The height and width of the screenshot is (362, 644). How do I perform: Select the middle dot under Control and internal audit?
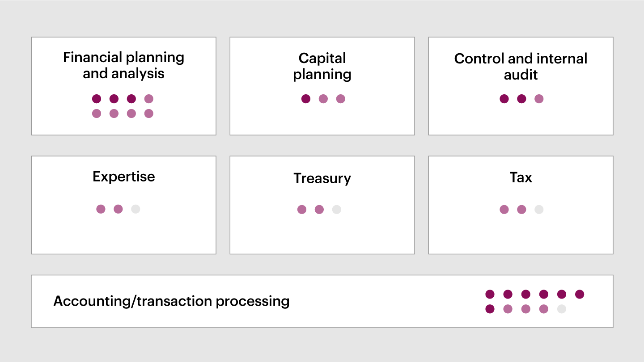(x=521, y=99)
